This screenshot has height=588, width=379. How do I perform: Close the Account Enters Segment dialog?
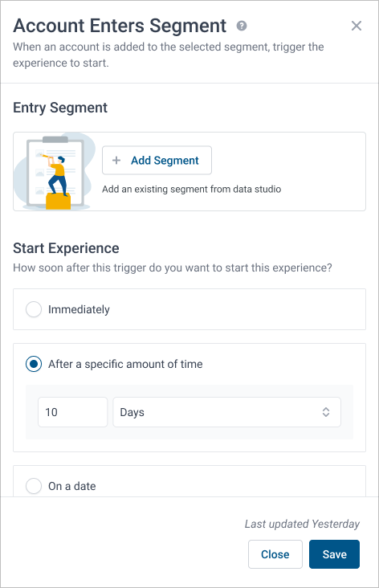[x=357, y=26]
